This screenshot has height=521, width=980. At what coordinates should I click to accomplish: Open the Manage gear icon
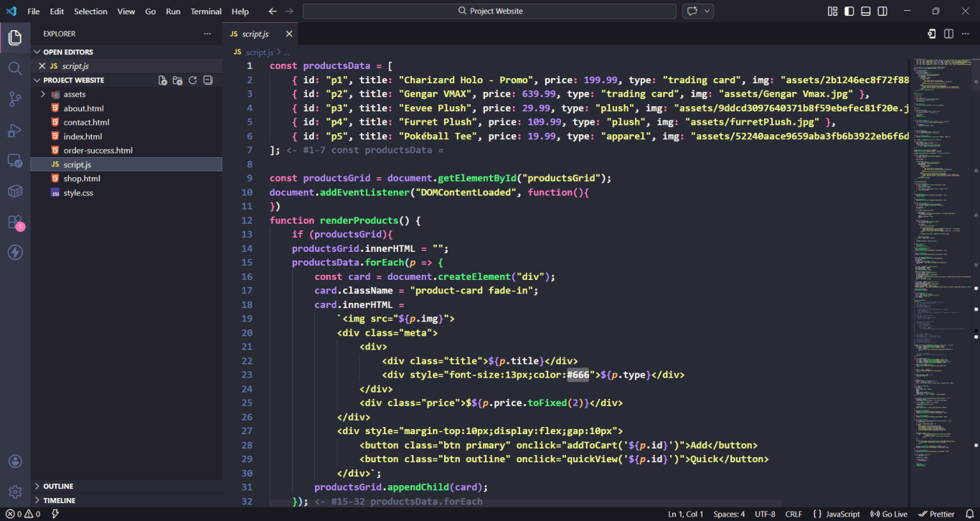click(x=15, y=492)
